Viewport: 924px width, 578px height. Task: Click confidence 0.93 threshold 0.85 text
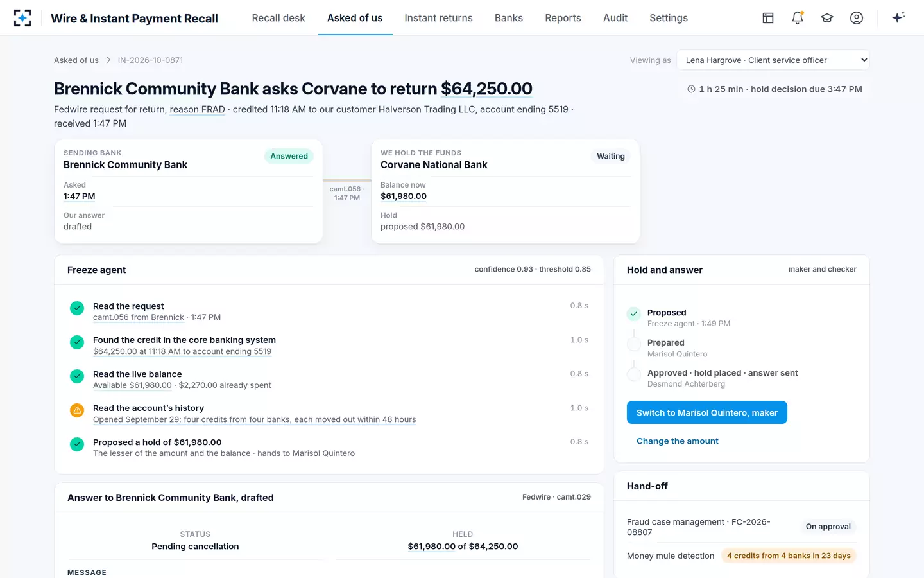click(x=533, y=270)
